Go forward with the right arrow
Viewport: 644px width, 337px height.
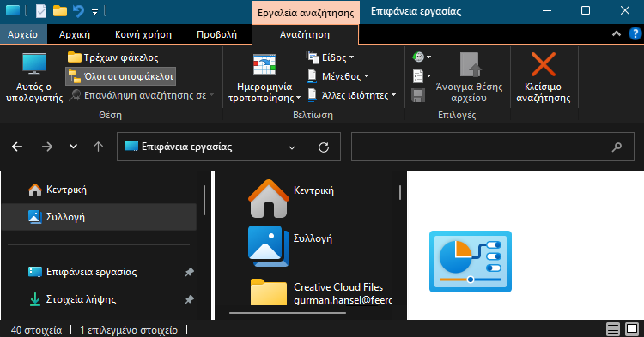coord(47,147)
